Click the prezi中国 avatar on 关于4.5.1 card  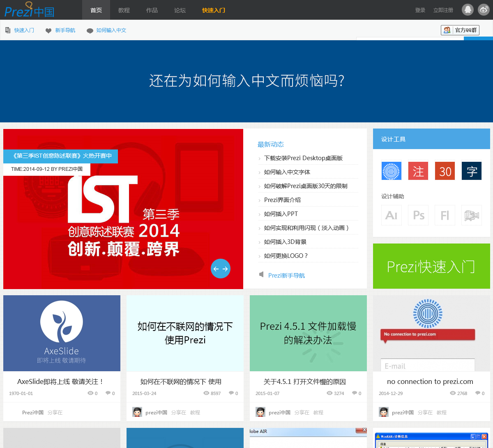[260, 412]
